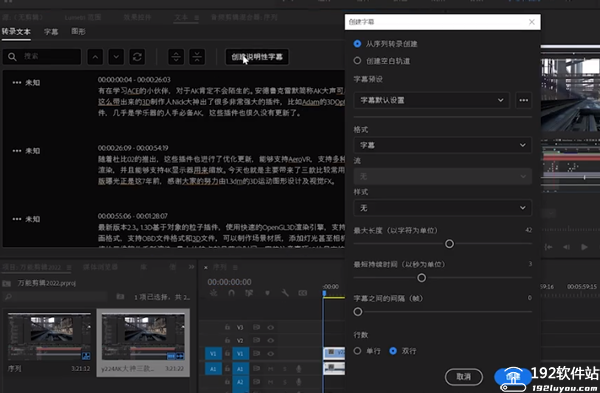The height and width of the screenshot is (393, 600).
Task: Click the nest sequence icon in timeline
Action: coord(214,293)
